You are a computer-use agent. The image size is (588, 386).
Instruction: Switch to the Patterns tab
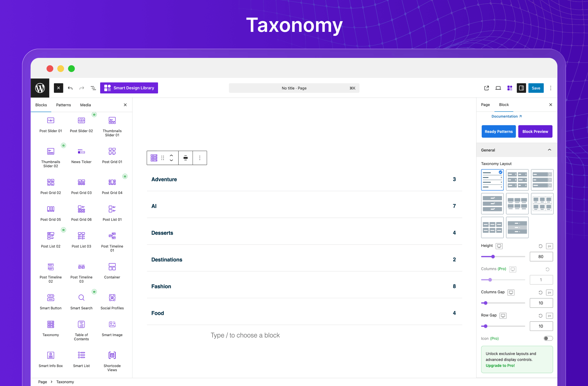click(x=63, y=105)
